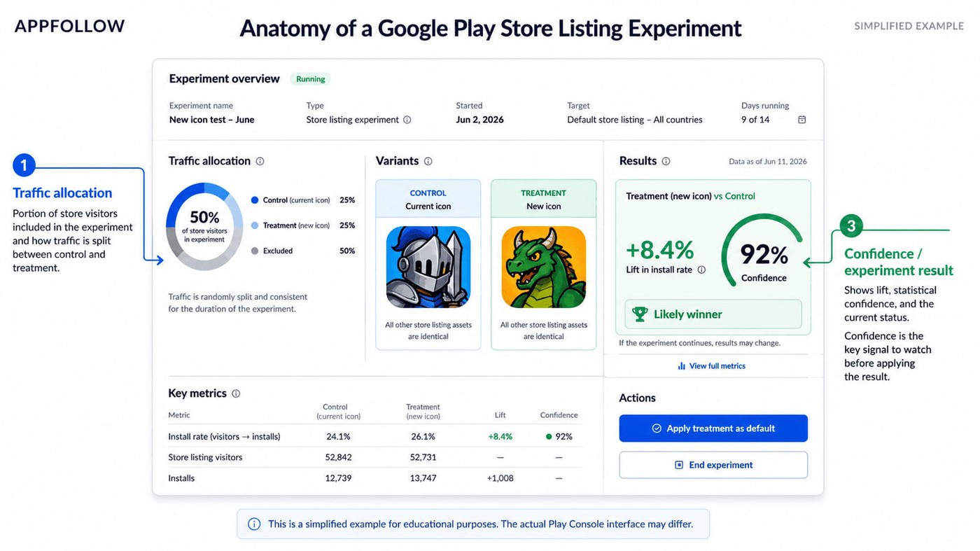Screen dimensions: 980x551
Task: Click the '+8.4%' lift figure in Results
Action: point(659,250)
